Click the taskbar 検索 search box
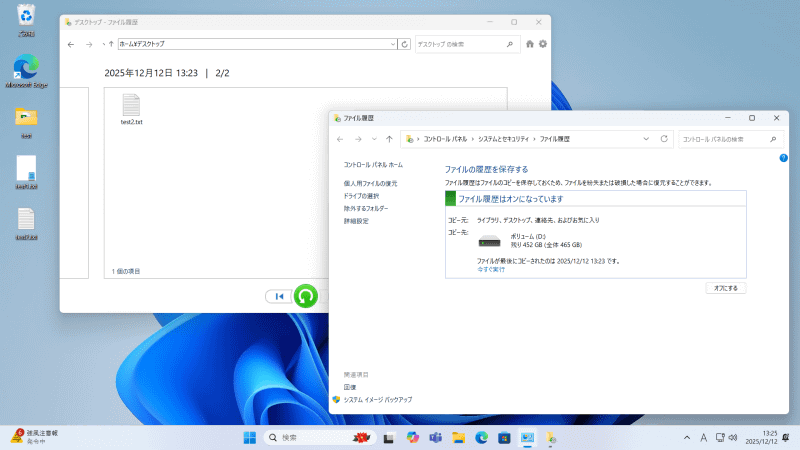This screenshot has width=800, height=450. coord(320,438)
